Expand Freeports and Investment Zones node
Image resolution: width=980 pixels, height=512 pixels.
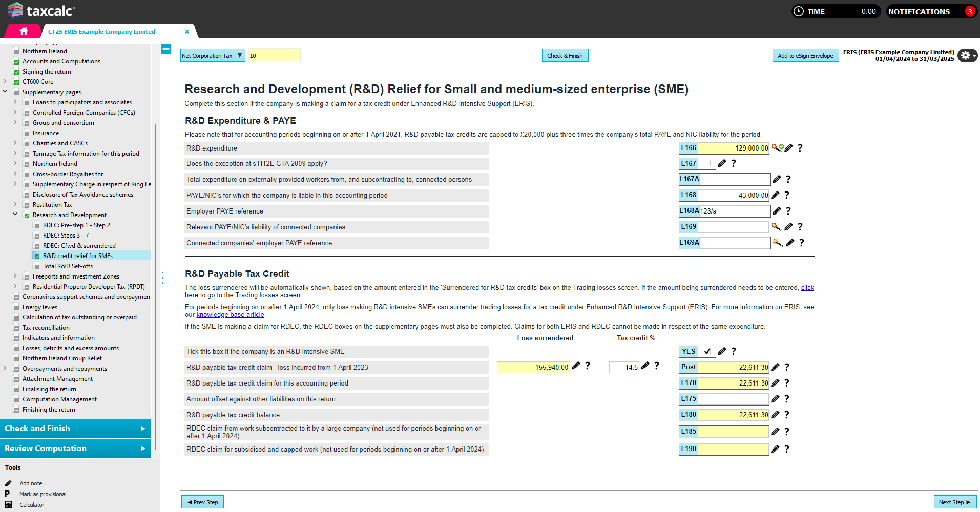tap(15, 276)
